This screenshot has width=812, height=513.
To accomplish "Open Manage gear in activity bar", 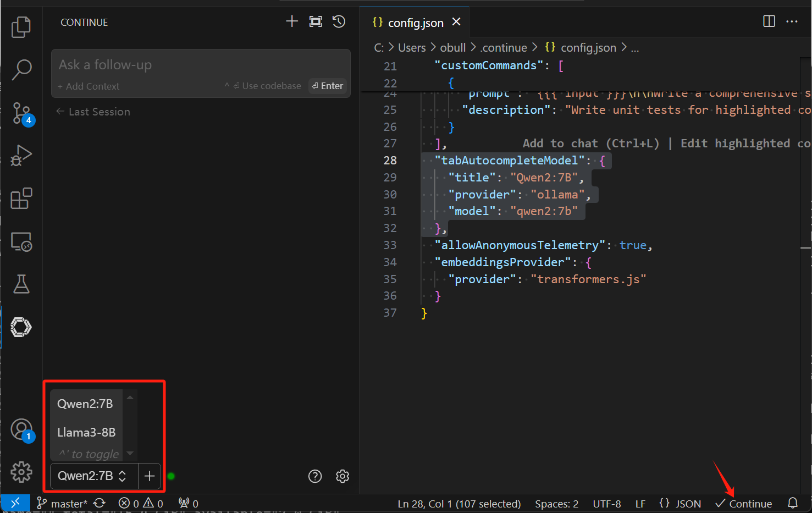I will (x=21, y=472).
